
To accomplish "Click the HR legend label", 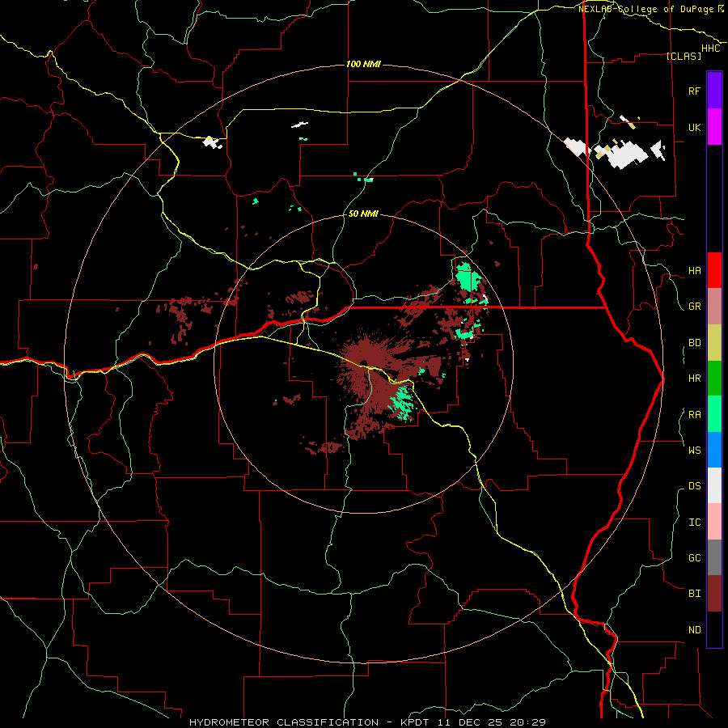I will click(694, 379).
